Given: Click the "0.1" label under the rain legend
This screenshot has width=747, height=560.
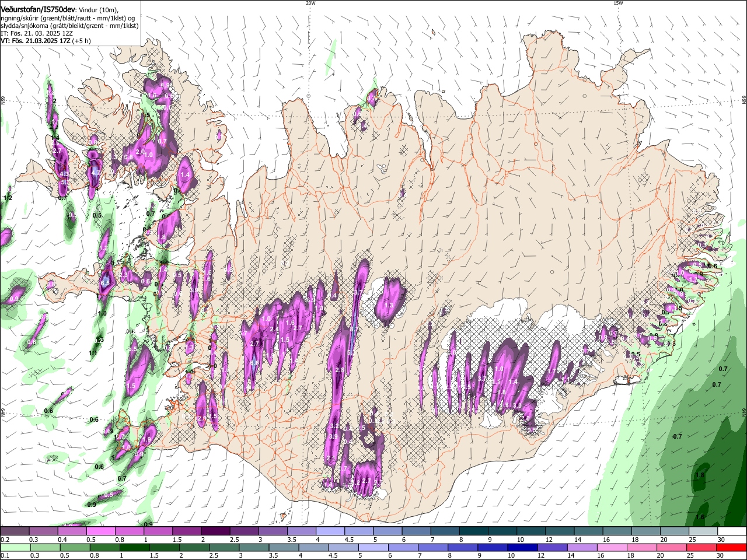Looking at the screenshot, I should pos(5,555).
